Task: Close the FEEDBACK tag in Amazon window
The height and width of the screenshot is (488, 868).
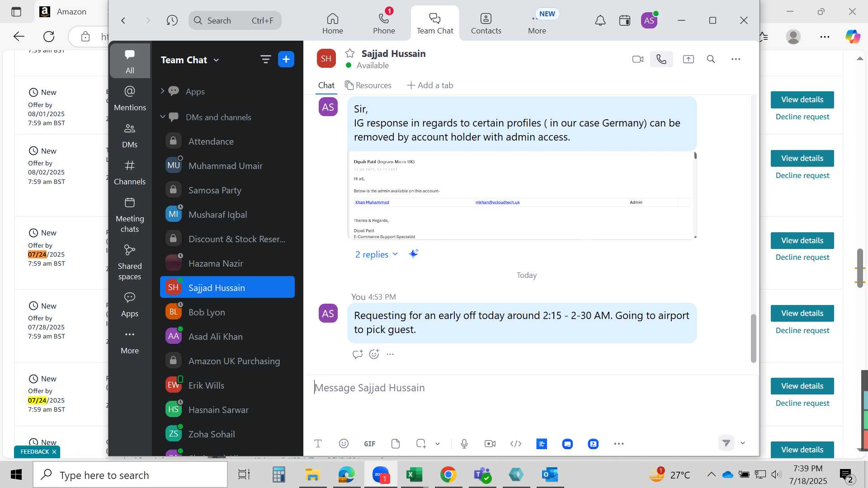Action: tap(54, 452)
